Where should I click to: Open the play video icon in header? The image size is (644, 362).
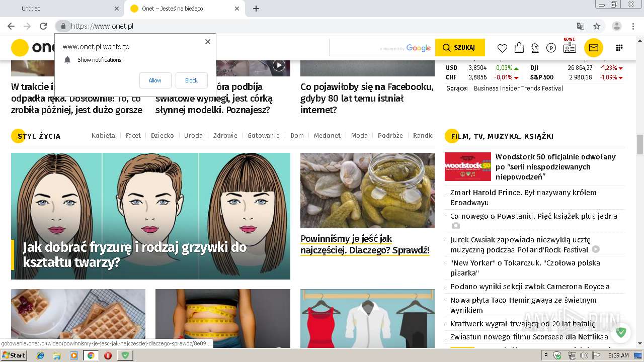coord(551,48)
